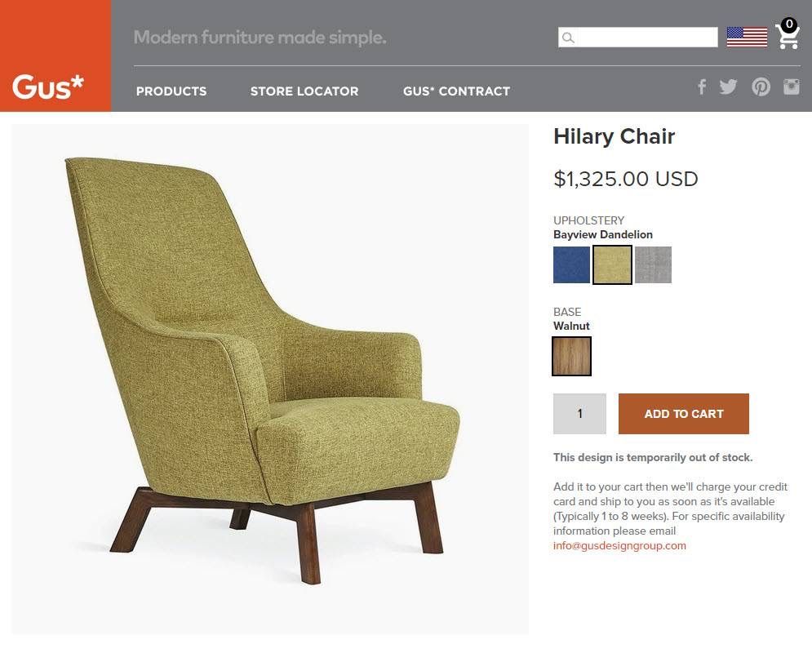Click the magnifier icon in search box
812x653 pixels.
coord(568,38)
